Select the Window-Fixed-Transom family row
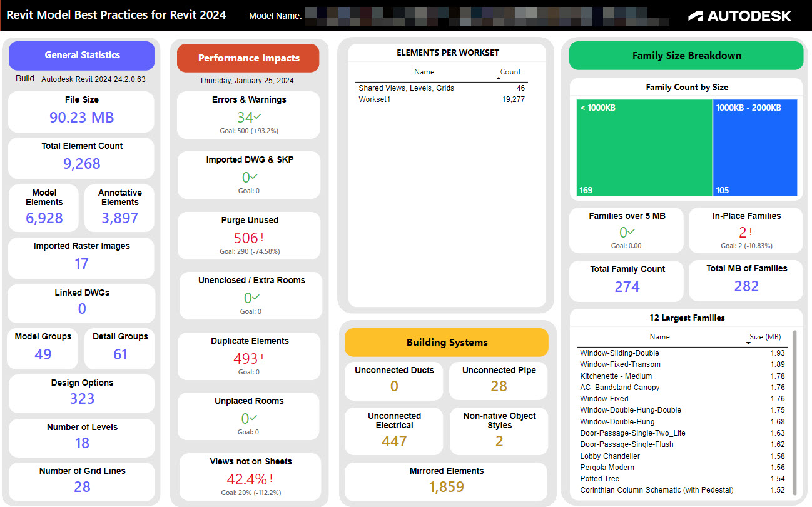The width and height of the screenshot is (812, 507). pos(682,364)
